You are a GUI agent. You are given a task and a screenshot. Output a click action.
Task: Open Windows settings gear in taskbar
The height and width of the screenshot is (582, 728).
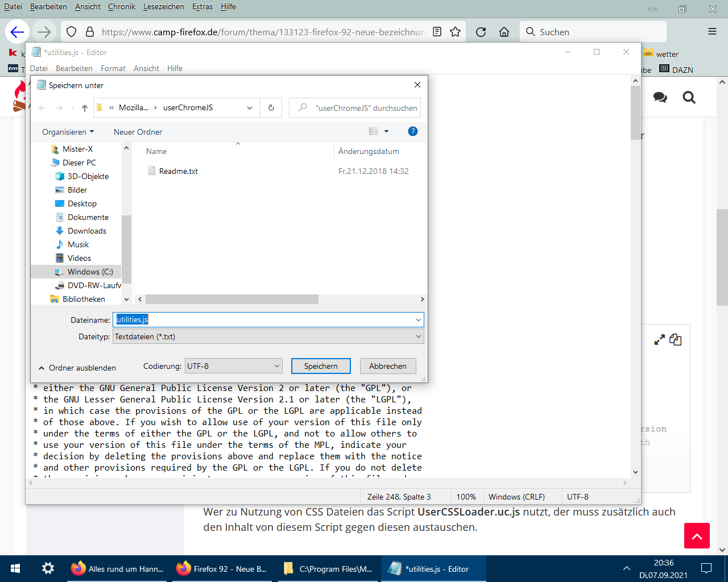tap(48, 568)
